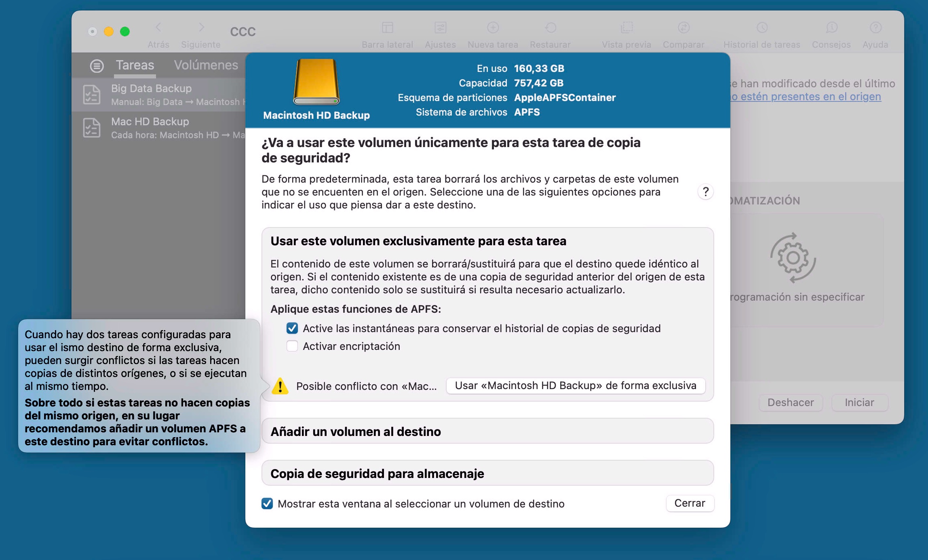Image resolution: width=928 pixels, height=560 pixels.
Task: Click the Iniciar button
Action: click(x=859, y=402)
